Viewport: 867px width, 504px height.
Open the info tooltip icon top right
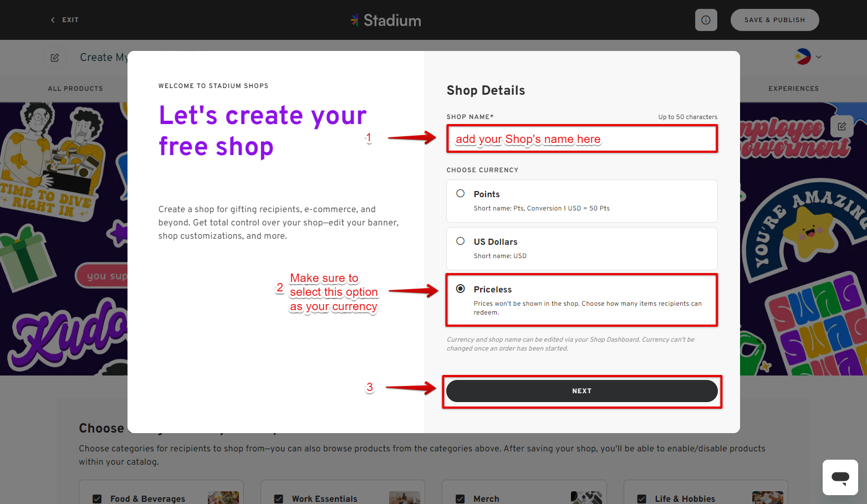[x=706, y=20]
